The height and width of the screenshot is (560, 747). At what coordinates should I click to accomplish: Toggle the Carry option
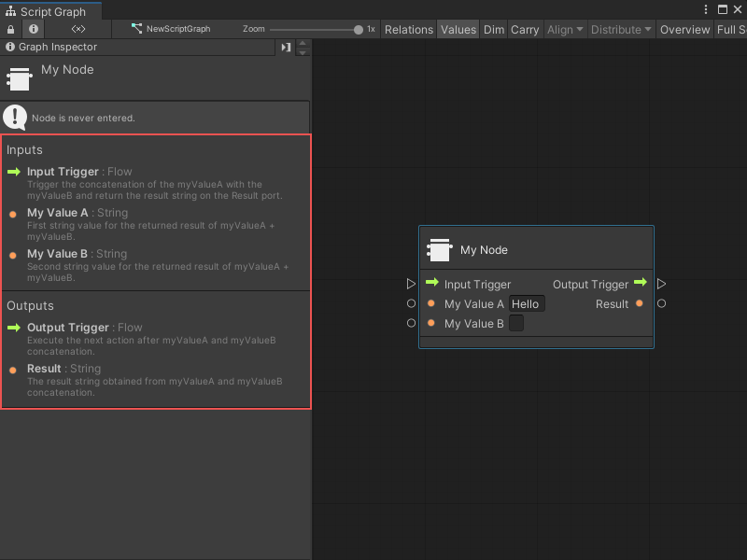pyautogui.click(x=525, y=29)
